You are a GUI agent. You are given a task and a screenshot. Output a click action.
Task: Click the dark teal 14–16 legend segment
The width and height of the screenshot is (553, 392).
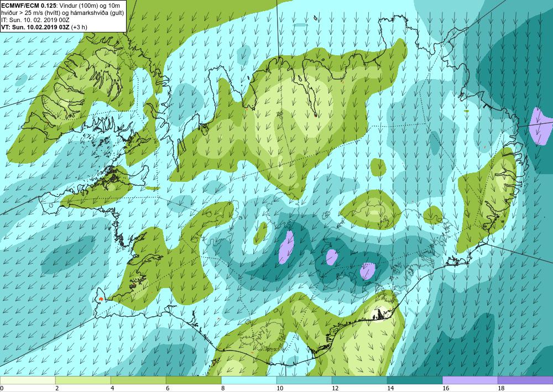(x=415, y=380)
